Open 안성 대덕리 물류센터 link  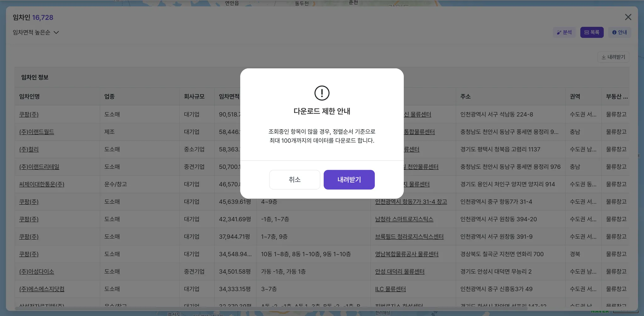(400, 271)
